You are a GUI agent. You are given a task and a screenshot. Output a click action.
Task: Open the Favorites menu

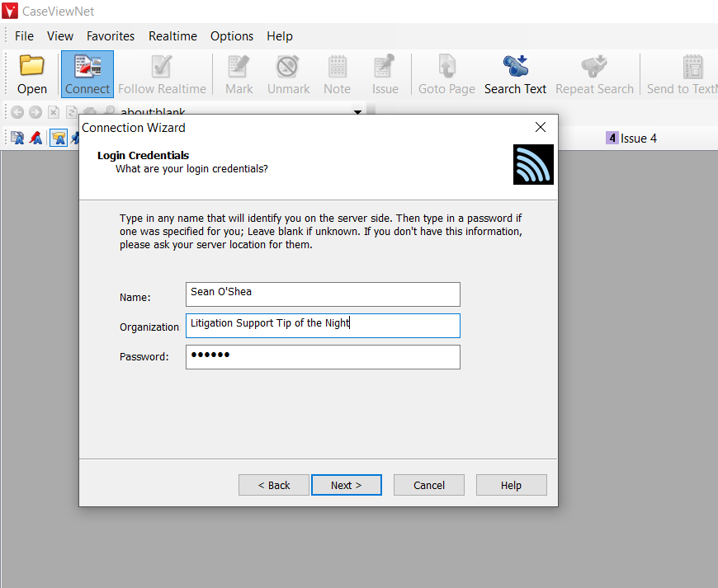coord(111,36)
